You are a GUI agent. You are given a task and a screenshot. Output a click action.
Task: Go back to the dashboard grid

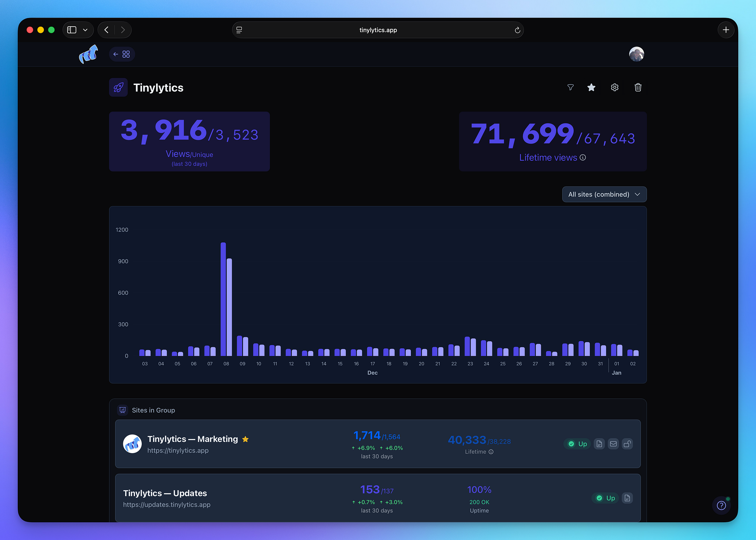pyautogui.click(x=122, y=54)
